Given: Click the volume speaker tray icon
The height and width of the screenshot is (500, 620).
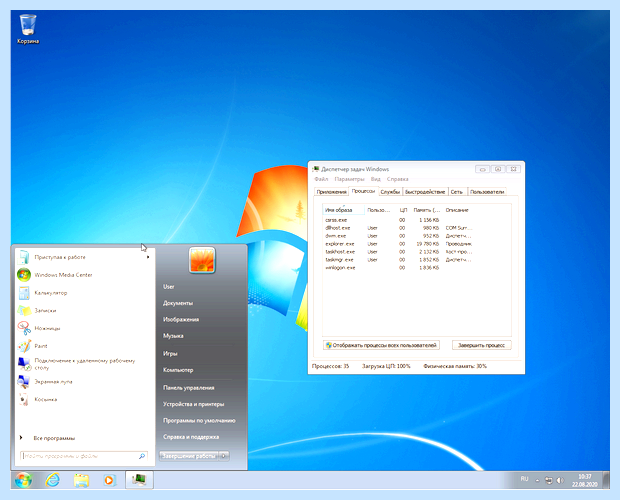Looking at the screenshot, I should point(560,481).
